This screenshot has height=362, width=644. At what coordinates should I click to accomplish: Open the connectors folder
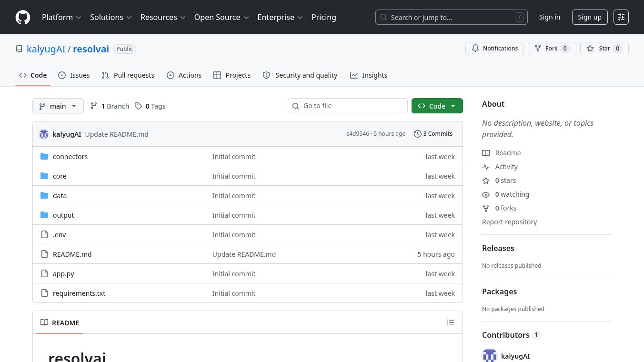point(70,157)
